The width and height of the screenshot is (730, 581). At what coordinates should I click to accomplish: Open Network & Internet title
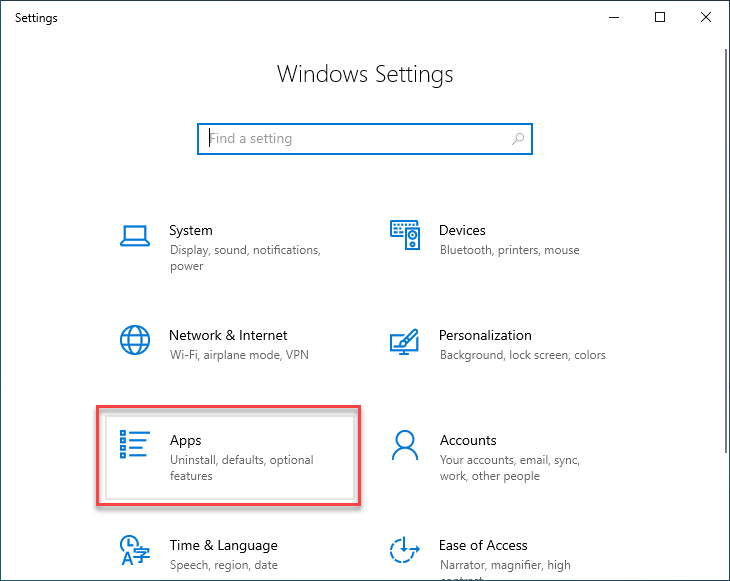coord(228,335)
